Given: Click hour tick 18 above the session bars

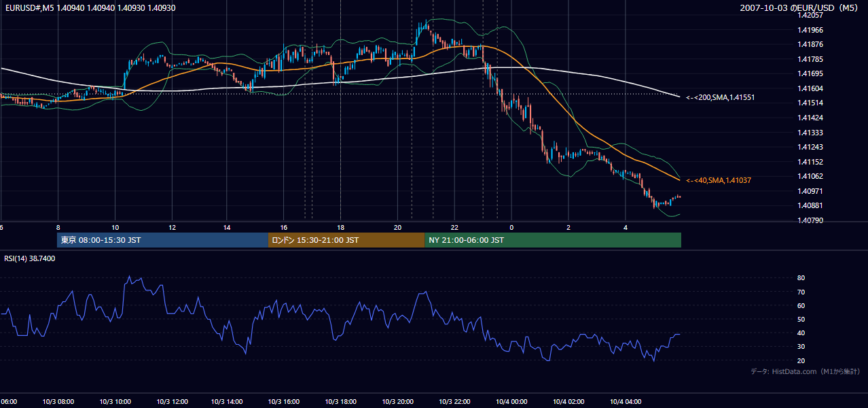Looking at the screenshot, I should pyautogui.click(x=340, y=227).
